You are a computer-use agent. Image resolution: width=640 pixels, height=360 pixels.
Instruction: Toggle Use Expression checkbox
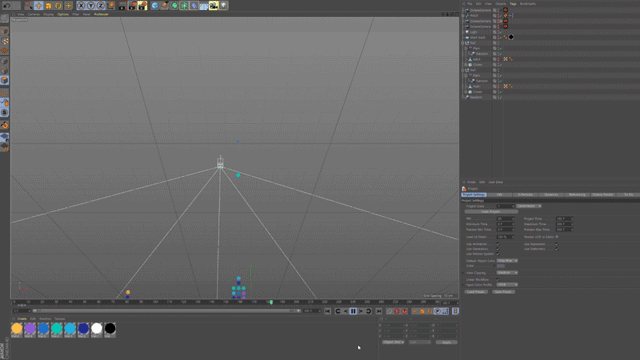(556, 244)
